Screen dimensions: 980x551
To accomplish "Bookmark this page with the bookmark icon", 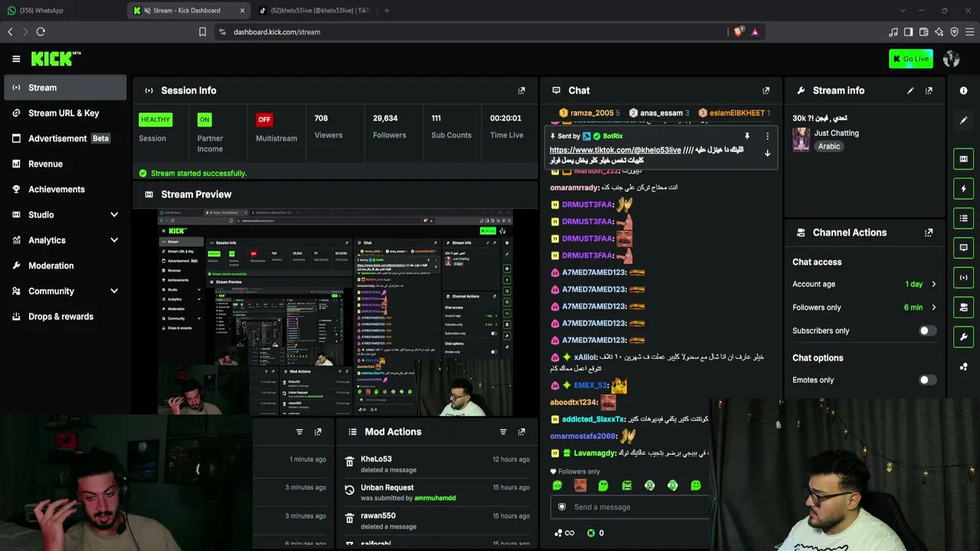I will (x=202, y=32).
